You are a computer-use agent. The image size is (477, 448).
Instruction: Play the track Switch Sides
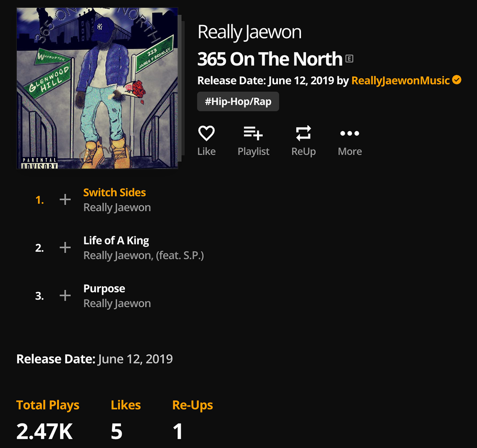(x=114, y=193)
